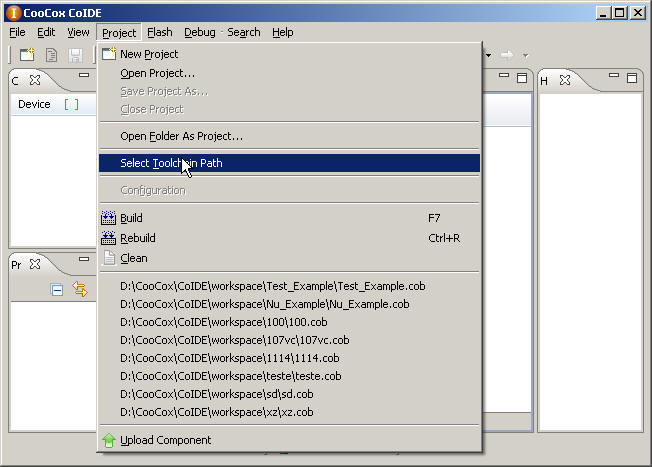Close the C view tab
The image size is (652, 467).
pyautogui.click(x=35, y=80)
